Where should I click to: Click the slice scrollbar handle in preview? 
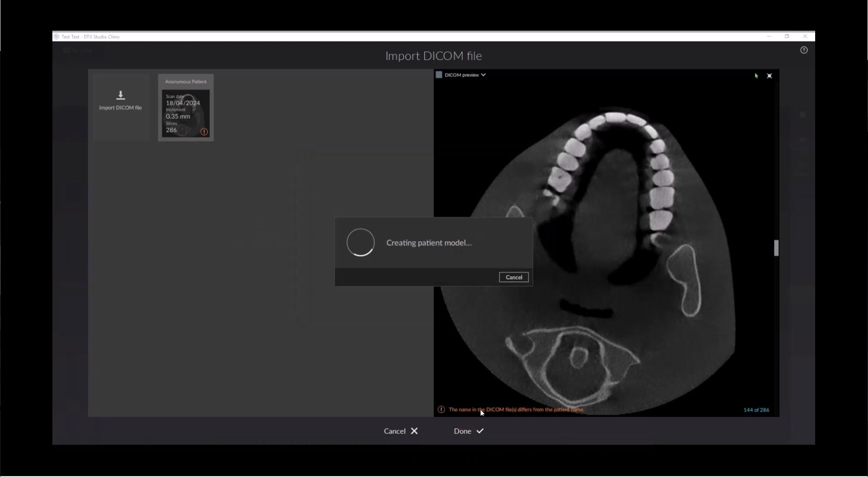pyautogui.click(x=776, y=248)
